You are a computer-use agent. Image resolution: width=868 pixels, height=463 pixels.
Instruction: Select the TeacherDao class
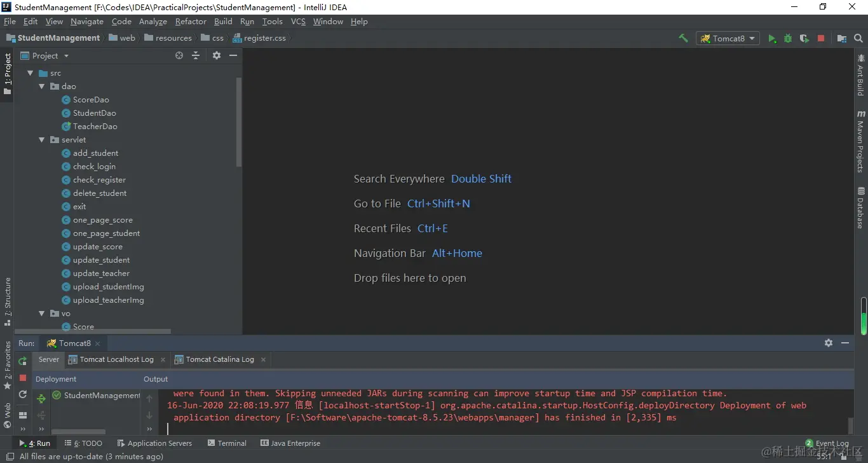pyautogui.click(x=90, y=127)
